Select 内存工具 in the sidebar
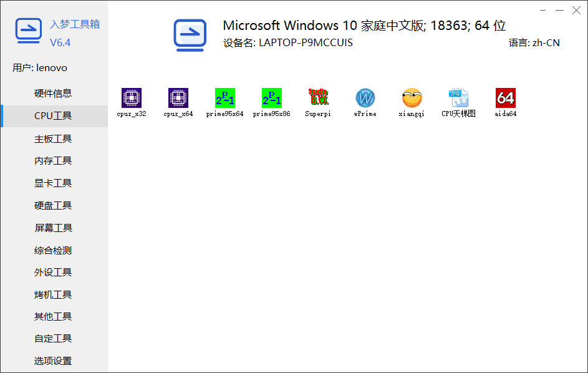This screenshot has height=373, width=588. pyautogui.click(x=54, y=160)
